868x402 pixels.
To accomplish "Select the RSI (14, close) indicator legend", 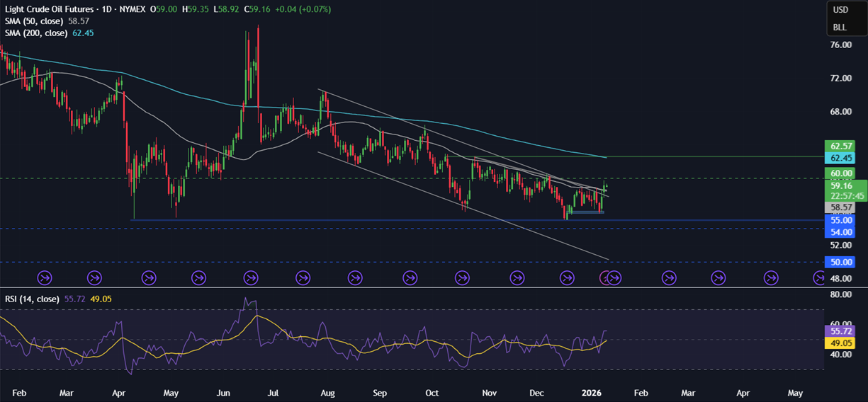I will 33,299.
